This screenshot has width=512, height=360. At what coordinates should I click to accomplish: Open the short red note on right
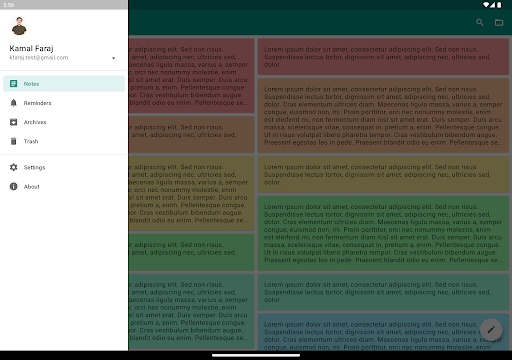pyautogui.click(x=383, y=57)
